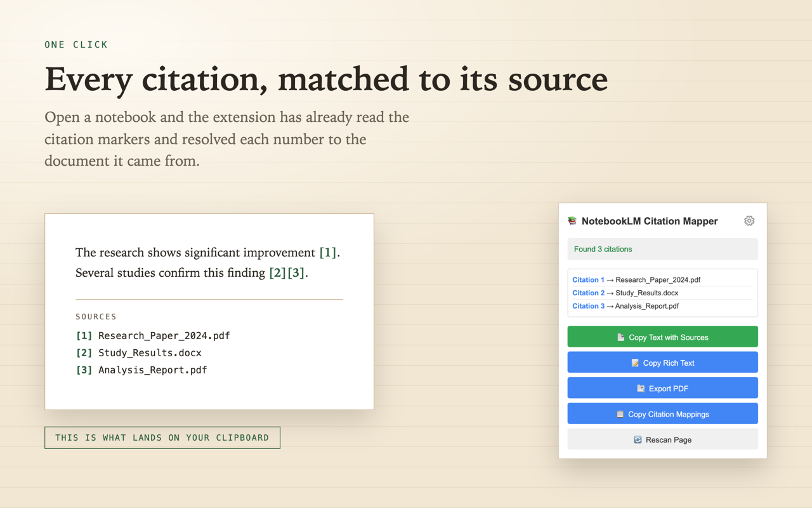Click source line [1] Research_Paper_2024.pdf in the card
812x508 pixels.
[x=153, y=335]
